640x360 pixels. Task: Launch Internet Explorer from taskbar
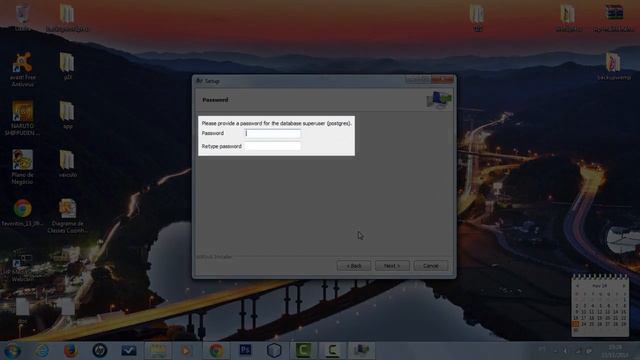click(41, 350)
